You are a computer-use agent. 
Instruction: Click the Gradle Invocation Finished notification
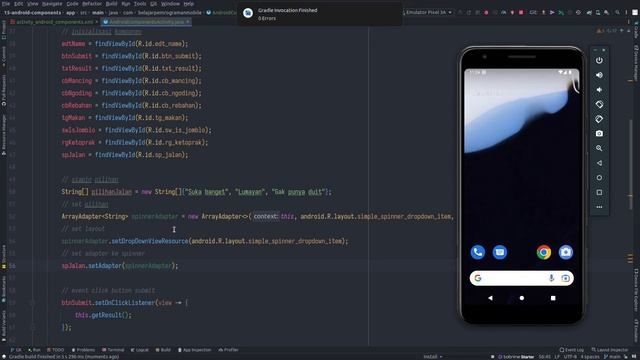320,14
